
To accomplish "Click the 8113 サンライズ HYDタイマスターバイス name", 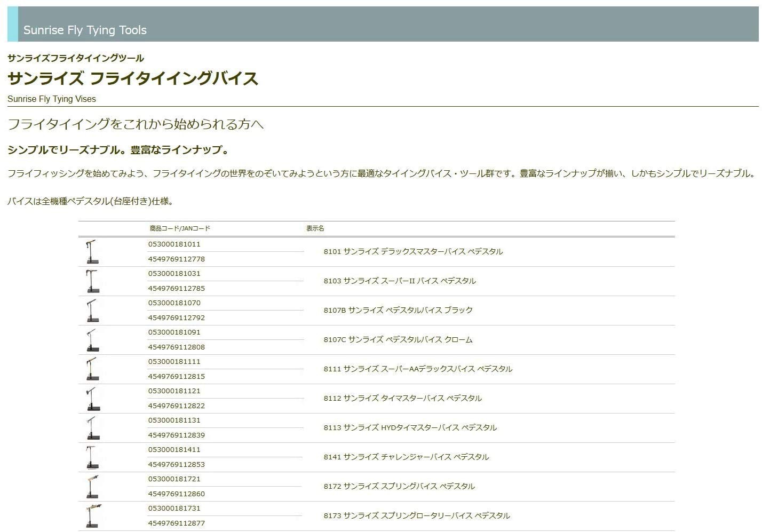I will tap(410, 427).
